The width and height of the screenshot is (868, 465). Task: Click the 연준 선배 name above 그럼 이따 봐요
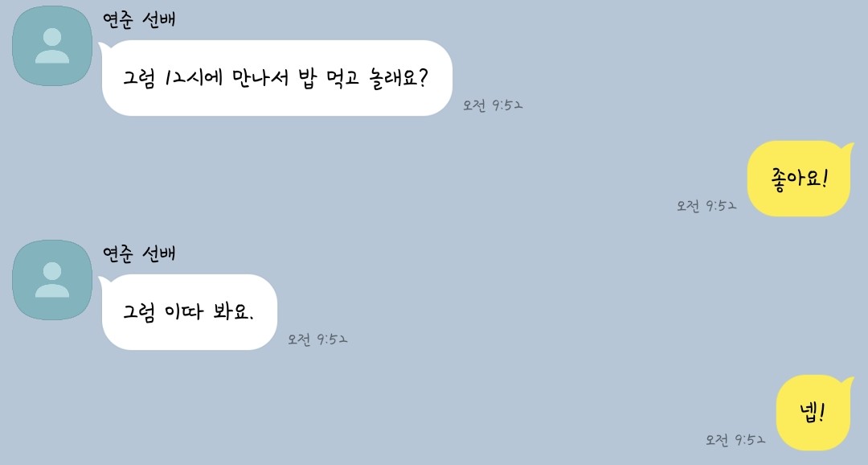pyautogui.click(x=140, y=253)
